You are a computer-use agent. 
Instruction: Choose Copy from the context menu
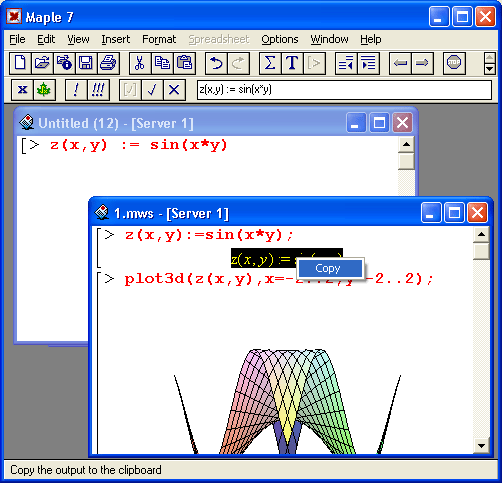330,268
